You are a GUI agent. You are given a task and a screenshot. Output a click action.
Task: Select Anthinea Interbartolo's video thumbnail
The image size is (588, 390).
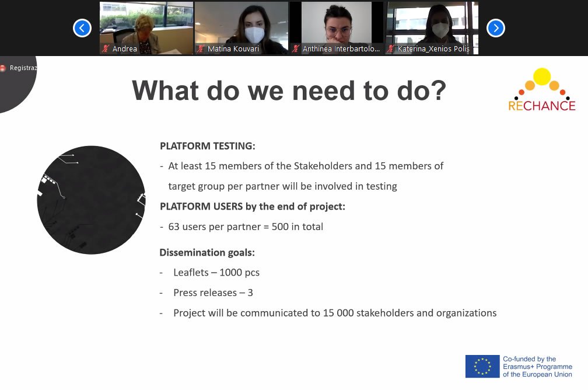point(337,28)
